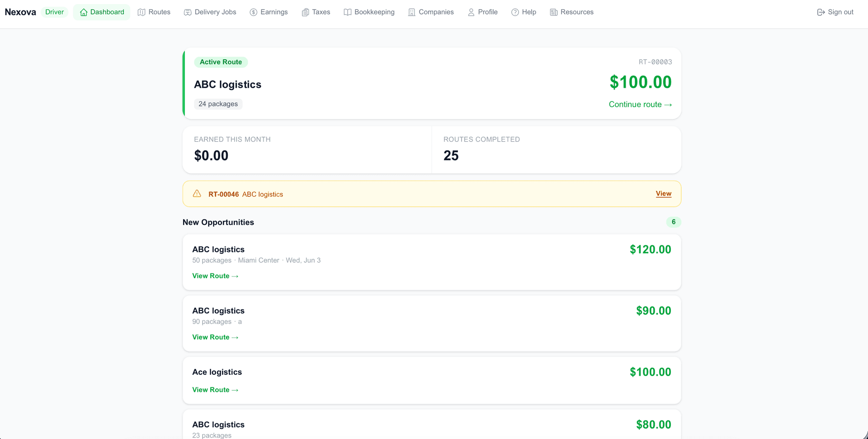Image resolution: width=868 pixels, height=439 pixels.
Task: Open View Route for the $120.00 opportunity
Action: [x=215, y=276]
